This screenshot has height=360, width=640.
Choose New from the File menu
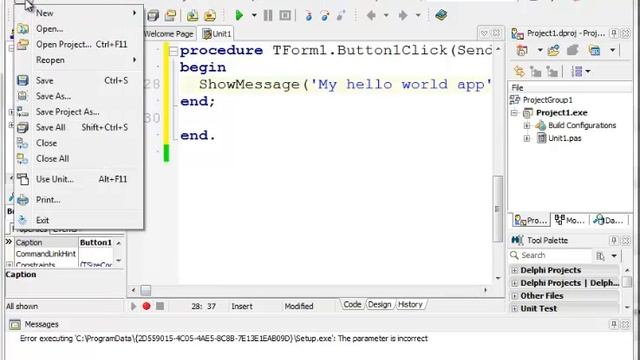[x=78, y=13]
